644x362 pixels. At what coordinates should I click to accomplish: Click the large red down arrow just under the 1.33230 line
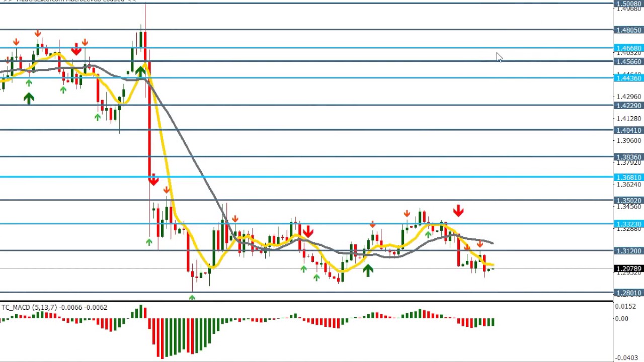(x=308, y=232)
